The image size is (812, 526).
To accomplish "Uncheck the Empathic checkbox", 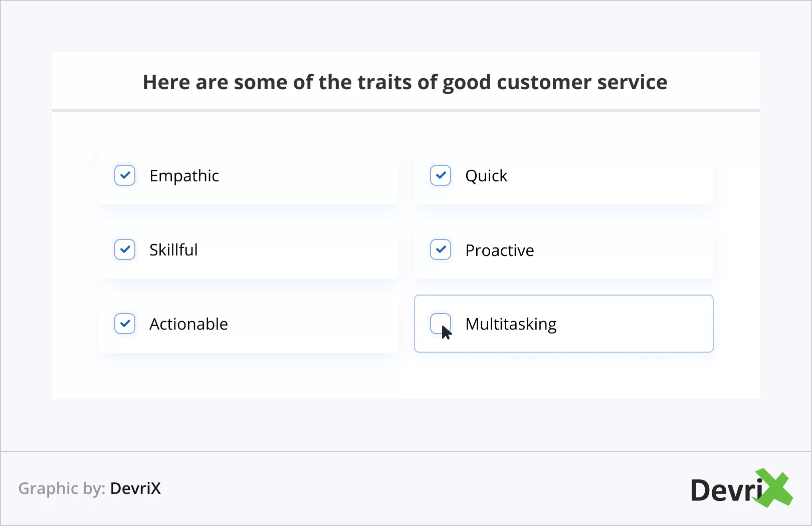I will 125,175.
